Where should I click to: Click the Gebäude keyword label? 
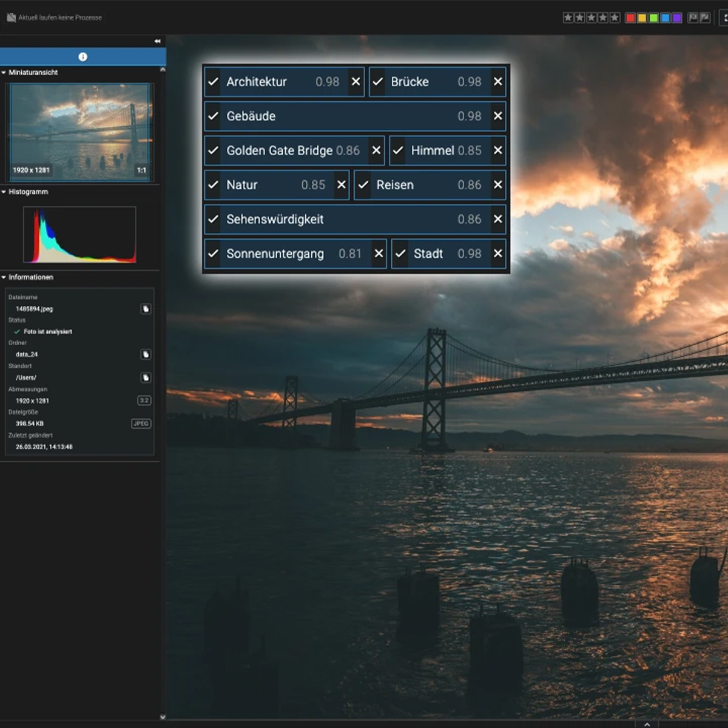[251, 116]
